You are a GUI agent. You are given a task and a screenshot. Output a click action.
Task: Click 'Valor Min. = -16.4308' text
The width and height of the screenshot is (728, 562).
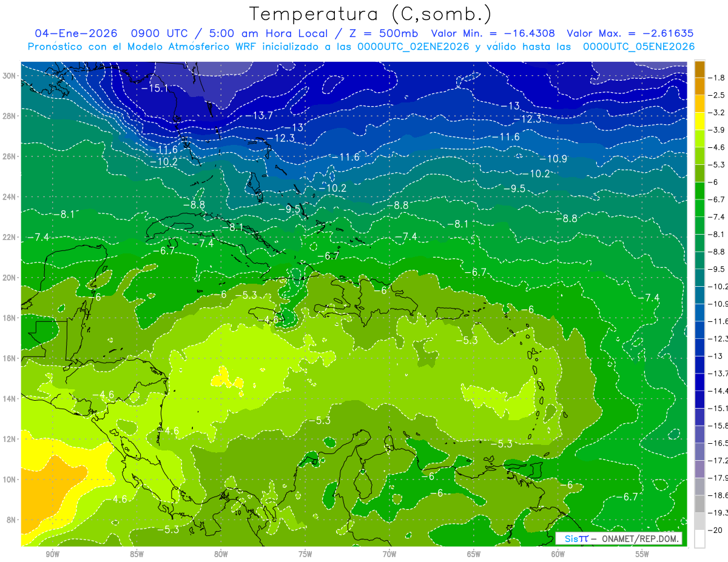[x=493, y=33]
